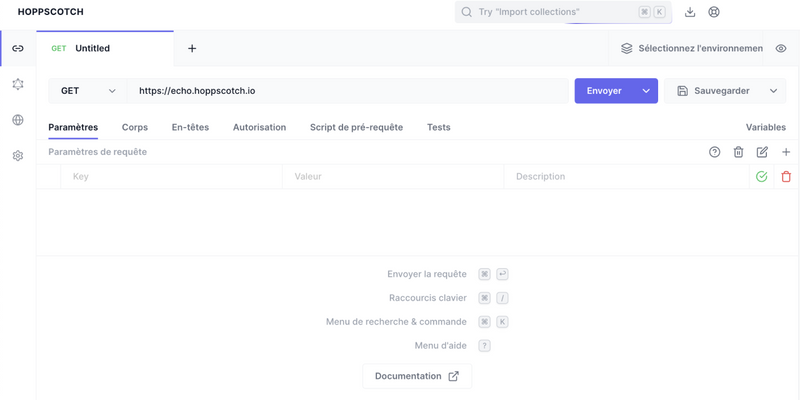This screenshot has height=400, width=800.
Task: Click the "Envoyer la requête" shortcut label
Action: click(x=427, y=274)
